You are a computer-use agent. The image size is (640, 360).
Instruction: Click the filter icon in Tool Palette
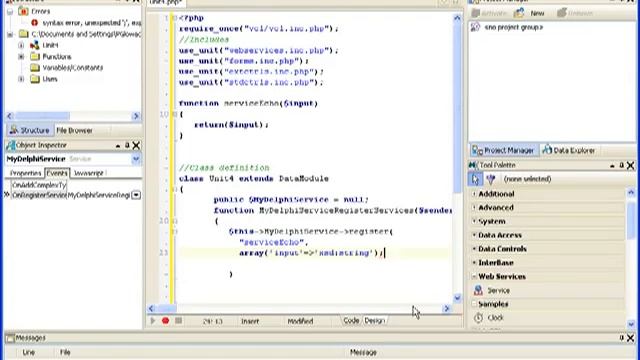(x=491, y=179)
